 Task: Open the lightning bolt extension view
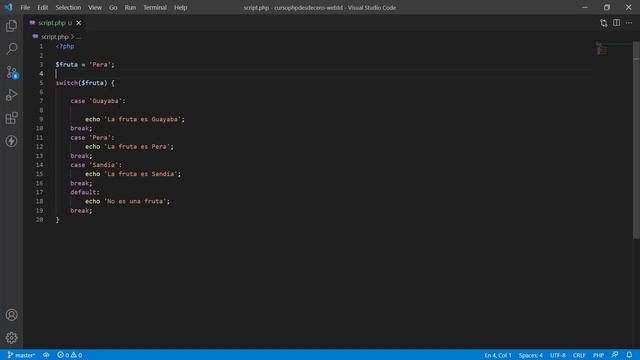(x=11, y=141)
